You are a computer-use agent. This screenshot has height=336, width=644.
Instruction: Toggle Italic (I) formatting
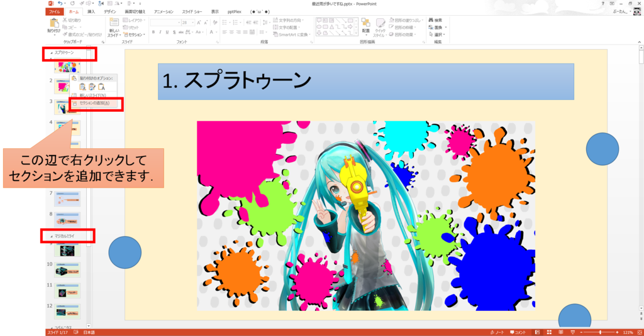[160, 32]
